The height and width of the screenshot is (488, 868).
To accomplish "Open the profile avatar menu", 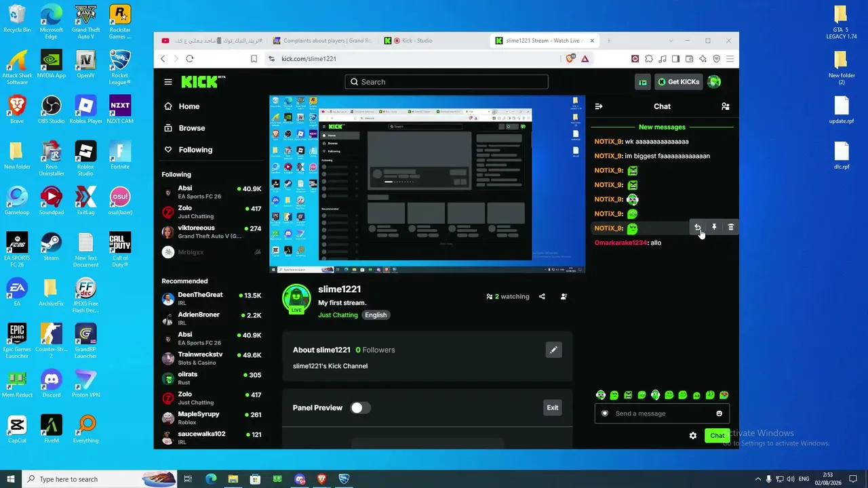I will [x=714, y=82].
